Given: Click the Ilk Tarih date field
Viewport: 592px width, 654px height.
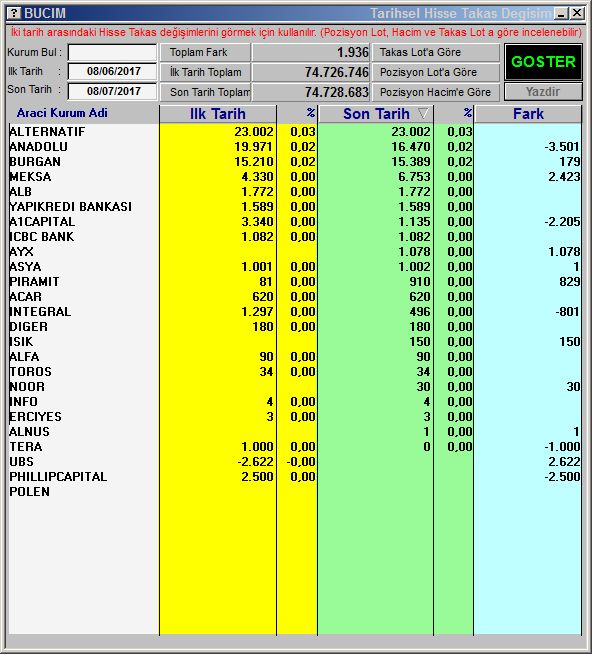Looking at the screenshot, I should [x=112, y=71].
